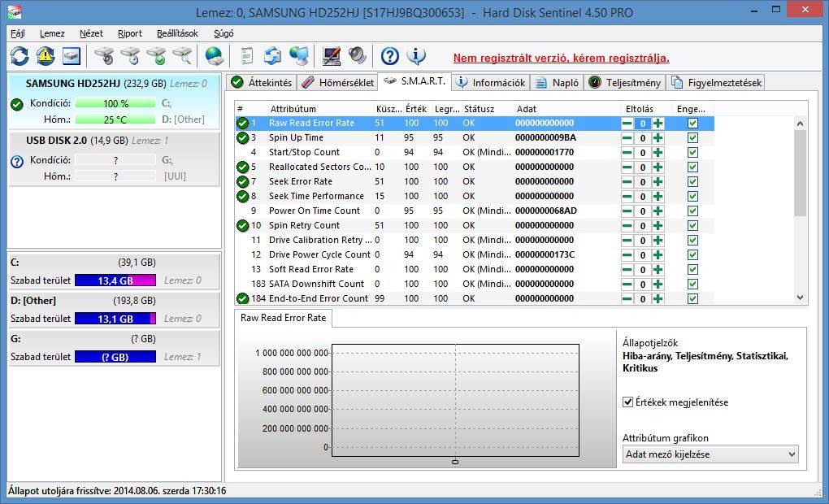Click the D: [Other] free space bar 13,1 GB
The height and width of the screenshot is (504, 829).
point(115,319)
